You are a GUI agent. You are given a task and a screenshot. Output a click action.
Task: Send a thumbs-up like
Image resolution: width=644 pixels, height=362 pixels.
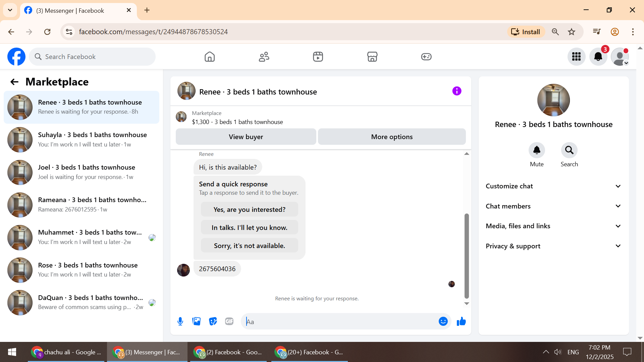[x=461, y=321]
